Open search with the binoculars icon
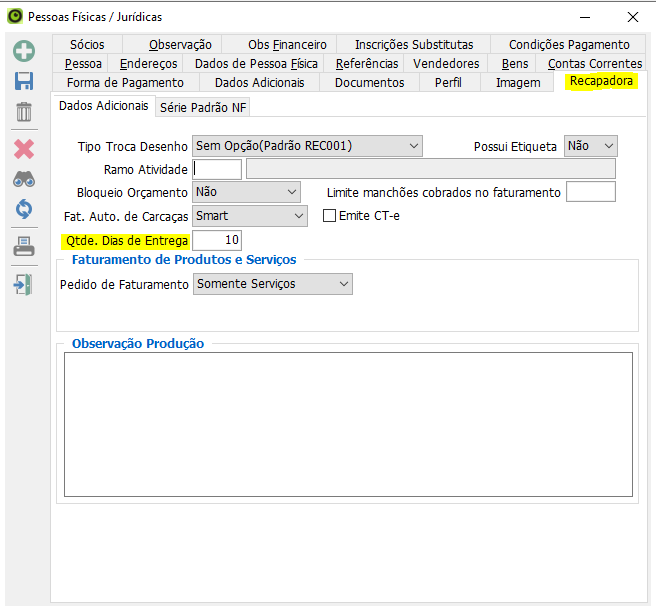This screenshot has height=611, width=656. (x=23, y=180)
